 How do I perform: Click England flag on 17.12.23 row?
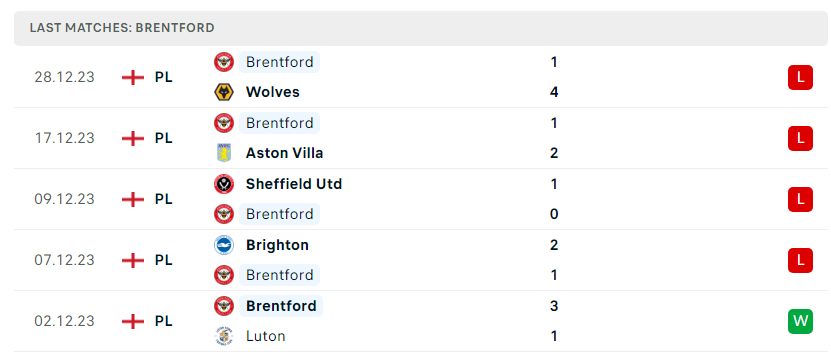pyautogui.click(x=133, y=138)
